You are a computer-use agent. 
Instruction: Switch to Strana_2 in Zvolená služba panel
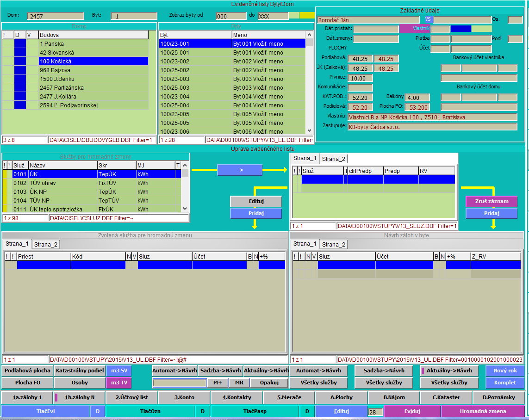pos(45,244)
